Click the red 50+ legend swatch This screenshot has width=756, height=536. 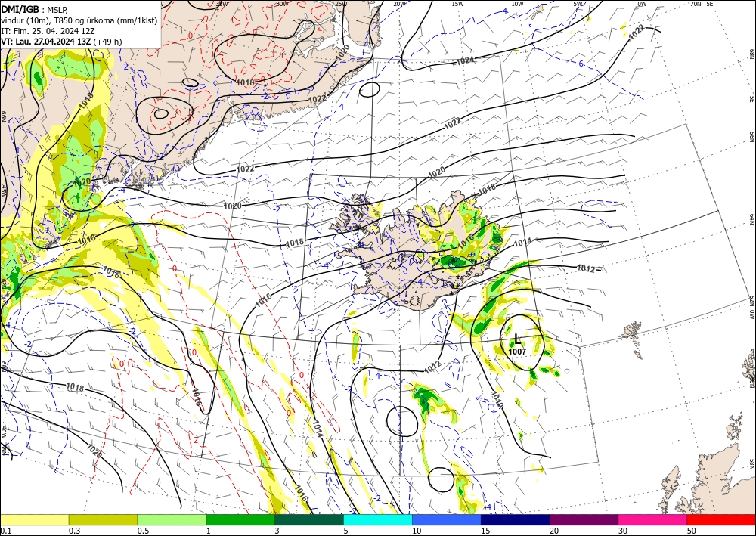721,519
